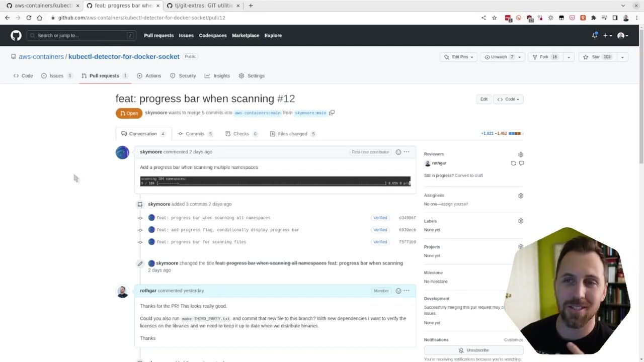Switch to the repository Security tab
Screen dimensions: 644x362
click(x=183, y=76)
